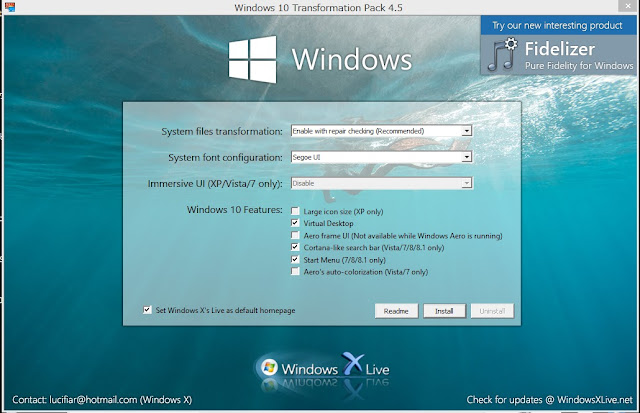Uncheck Cortana-like search bar option
Screen dimensions: 640x413
[295, 247]
